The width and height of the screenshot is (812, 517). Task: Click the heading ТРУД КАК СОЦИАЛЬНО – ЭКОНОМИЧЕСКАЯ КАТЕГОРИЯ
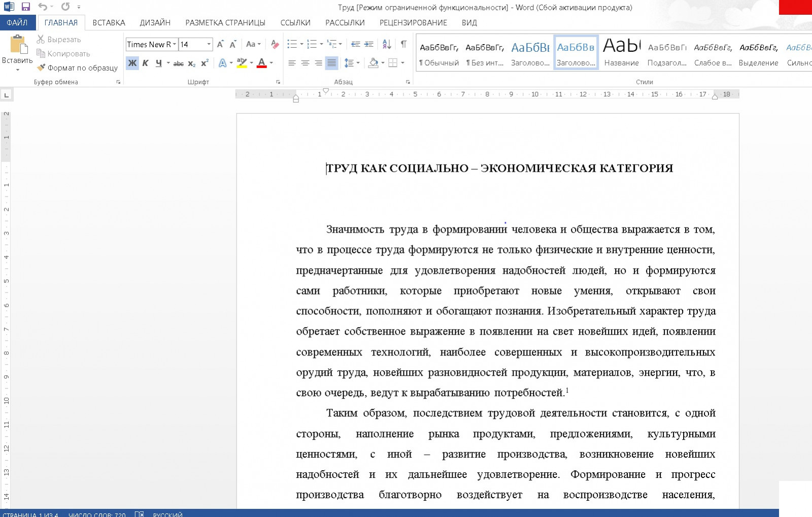pos(499,168)
